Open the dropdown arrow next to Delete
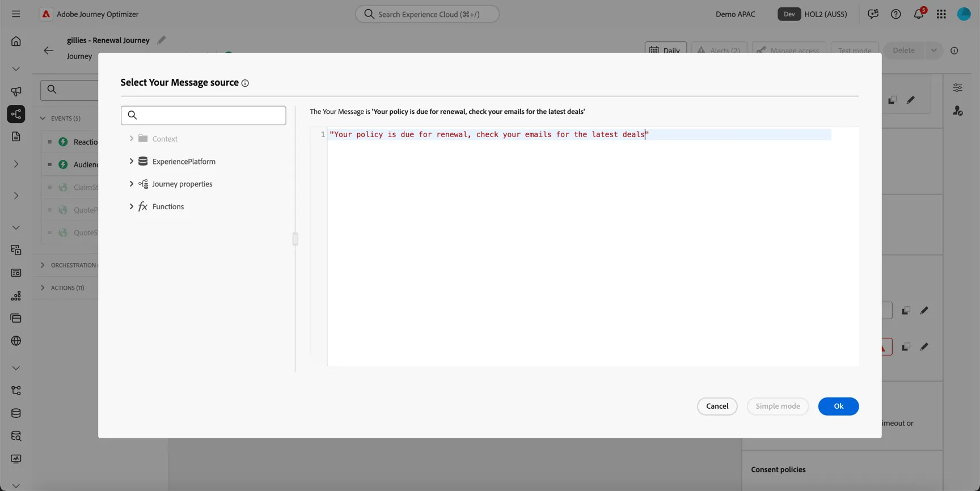 pos(933,50)
